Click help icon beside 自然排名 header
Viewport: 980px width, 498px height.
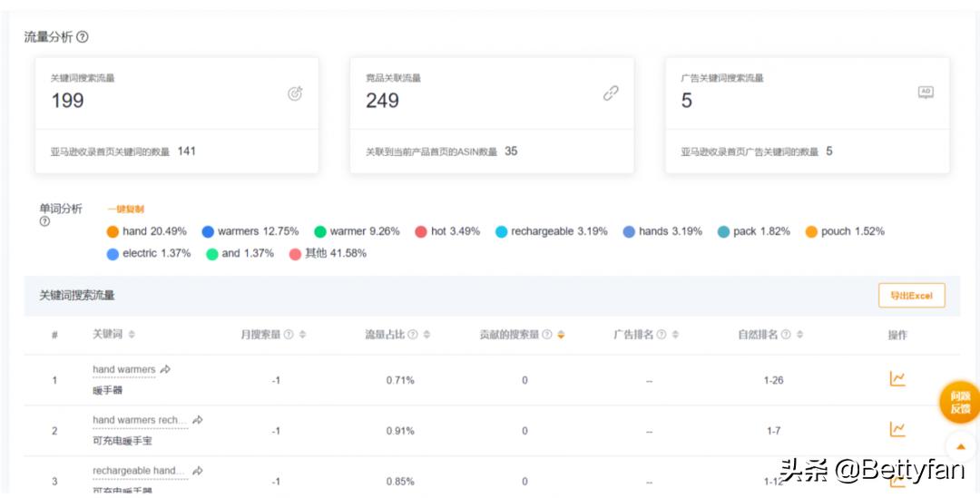click(x=786, y=335)
